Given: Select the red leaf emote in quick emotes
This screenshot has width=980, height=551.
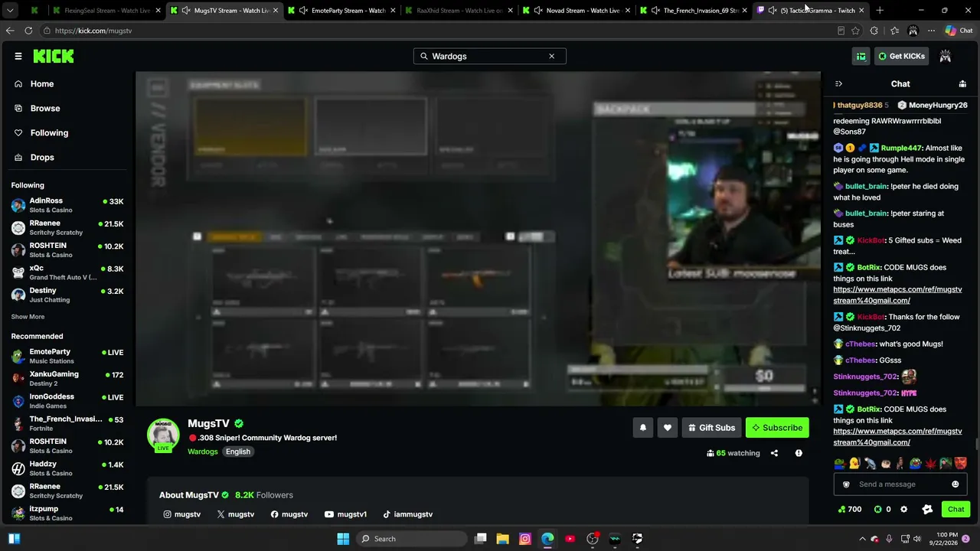Looking at the screenshot, I should [931, 464].
